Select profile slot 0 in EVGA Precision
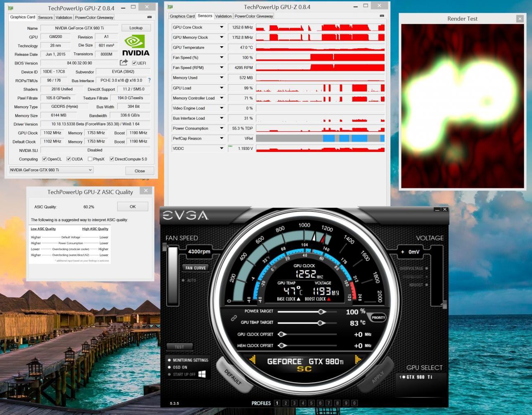Screen dimensions: 532x415 (x=355, y=403)
